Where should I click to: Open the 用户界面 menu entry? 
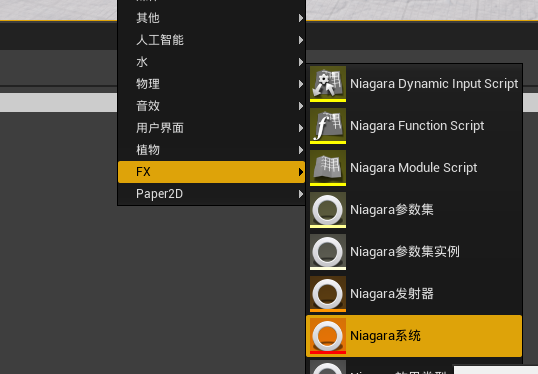point(211,128)
